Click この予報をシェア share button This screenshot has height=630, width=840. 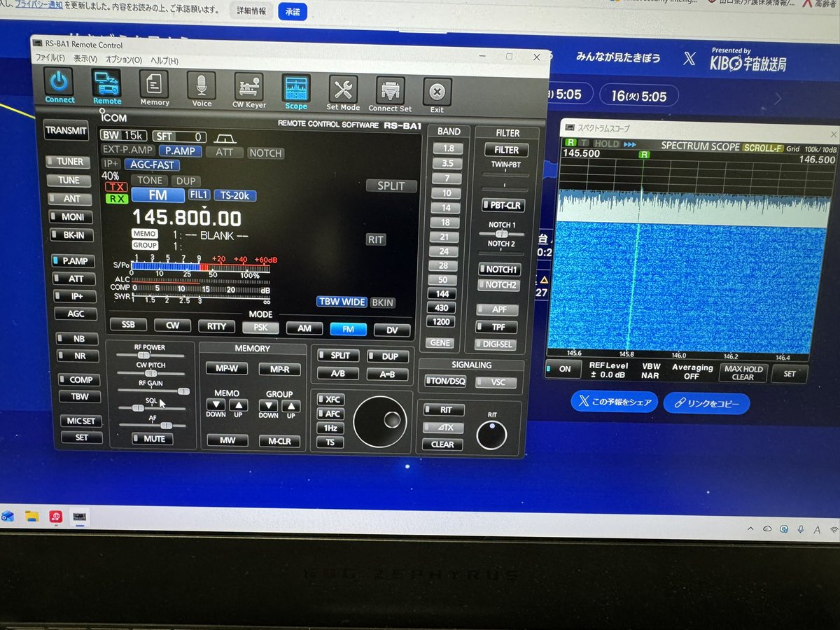pos(615,402)
